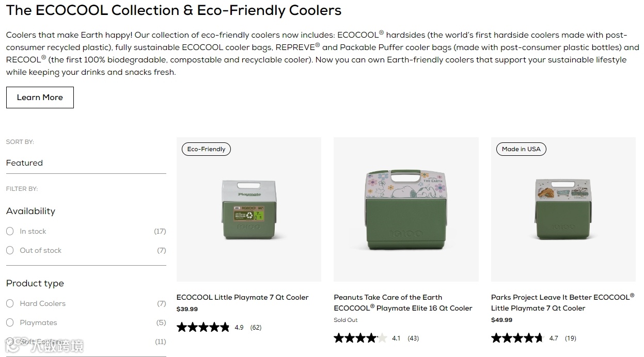View the 19 reviews count
This screenshot has width=644, height=357.
(x=570, y=338)
